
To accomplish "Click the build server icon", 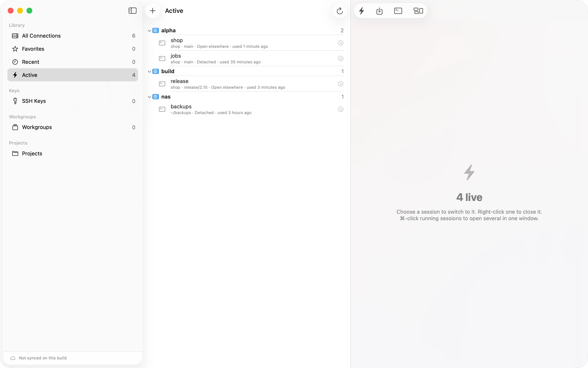I will (156, 72).
